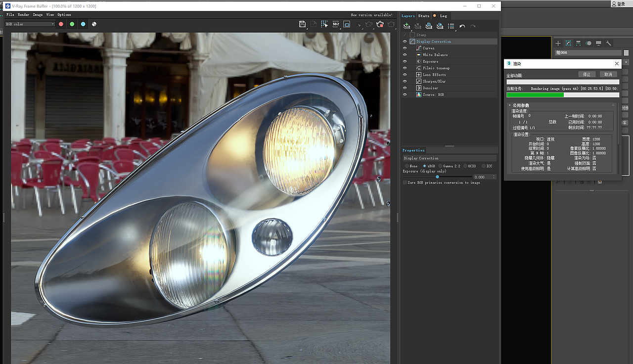Click the Exposure value field 0.000
The width and height of the screenshot is (633, 364).
(484, 177)
